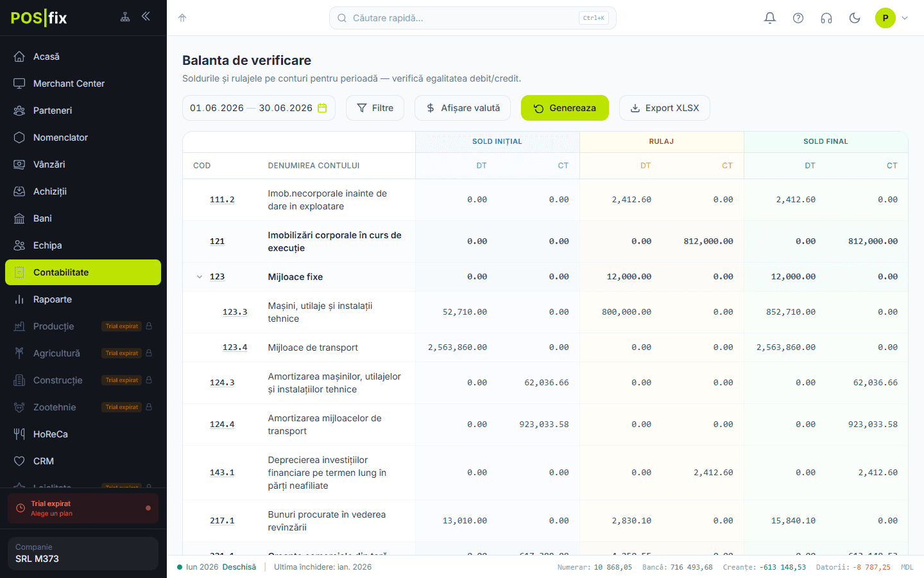Click the Zootehnie paw icon
The height and width of the screenshot is (578, 924).
point(19,407)
